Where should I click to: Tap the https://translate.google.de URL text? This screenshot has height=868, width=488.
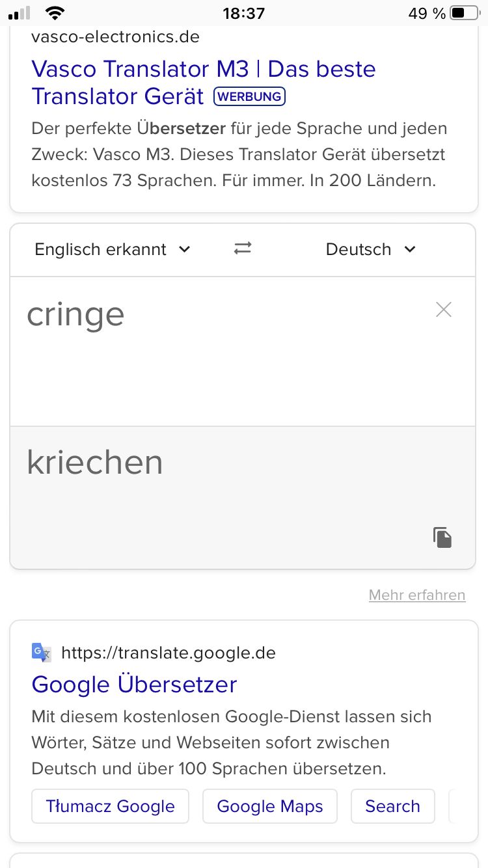pyautogui.click(x=169, y=653)
